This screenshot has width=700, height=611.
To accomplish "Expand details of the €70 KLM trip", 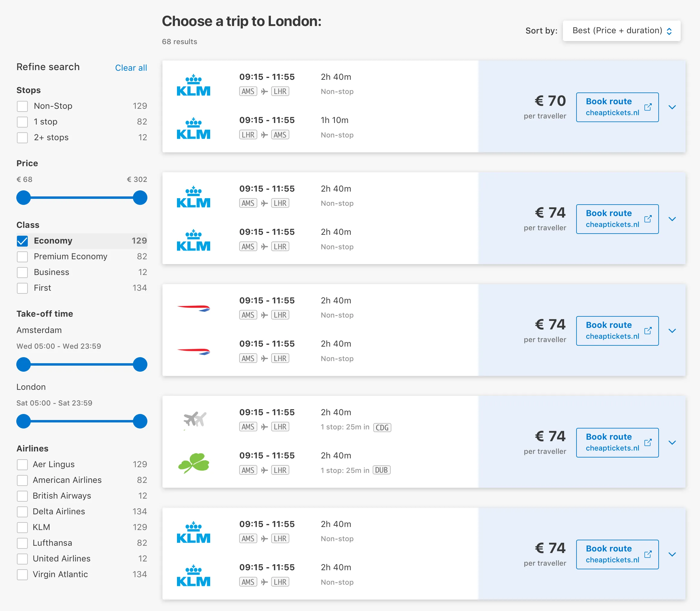I will coord(672,107).
